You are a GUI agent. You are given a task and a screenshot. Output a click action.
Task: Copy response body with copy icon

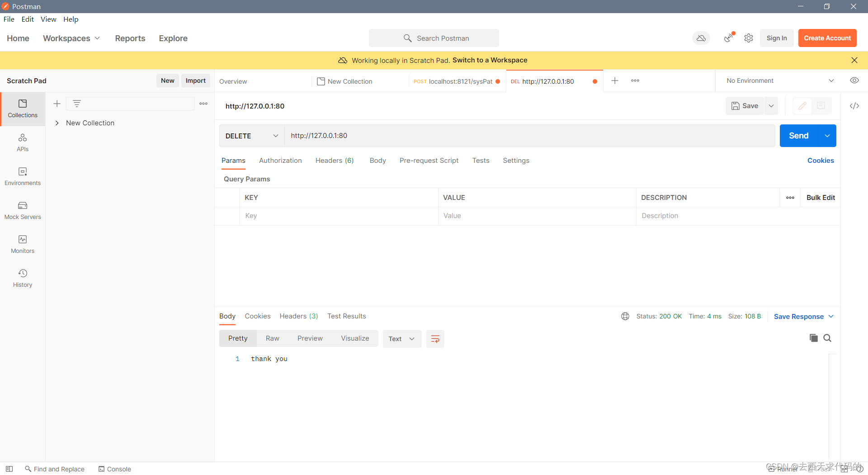tap(814, 338)
